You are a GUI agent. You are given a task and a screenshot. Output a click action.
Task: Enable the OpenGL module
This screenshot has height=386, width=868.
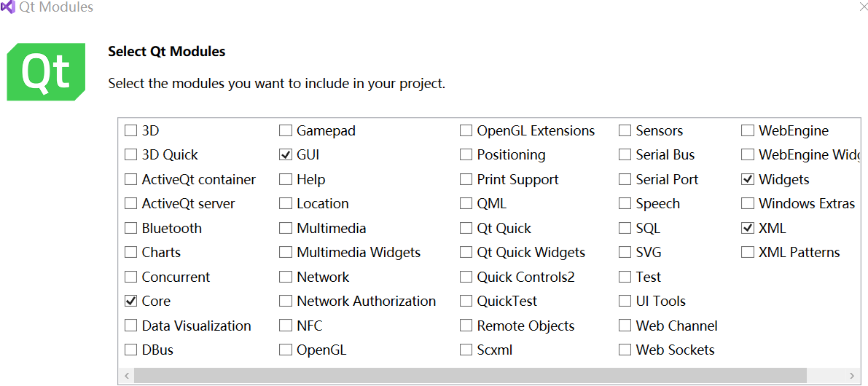tap(286, 350)
